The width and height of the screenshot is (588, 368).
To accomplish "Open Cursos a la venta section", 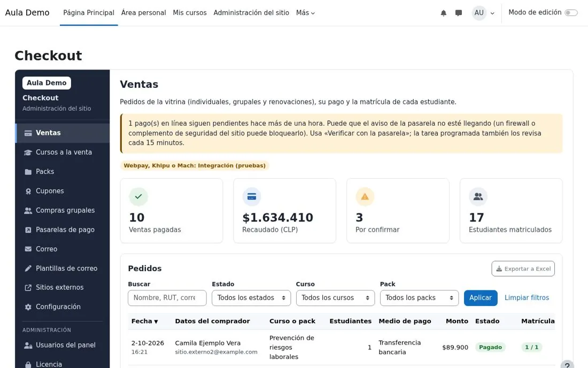I will pos(63,152).
